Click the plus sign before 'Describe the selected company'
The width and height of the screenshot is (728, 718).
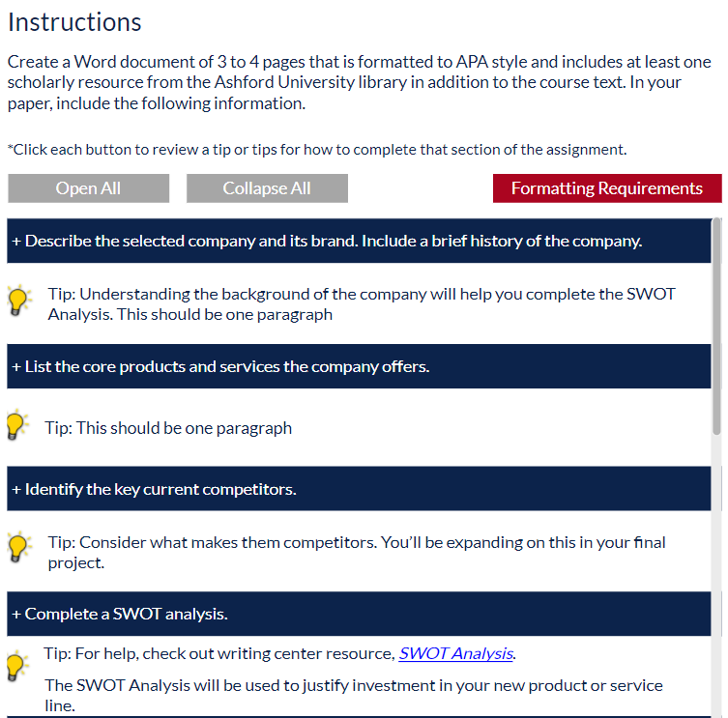[16, 242]
